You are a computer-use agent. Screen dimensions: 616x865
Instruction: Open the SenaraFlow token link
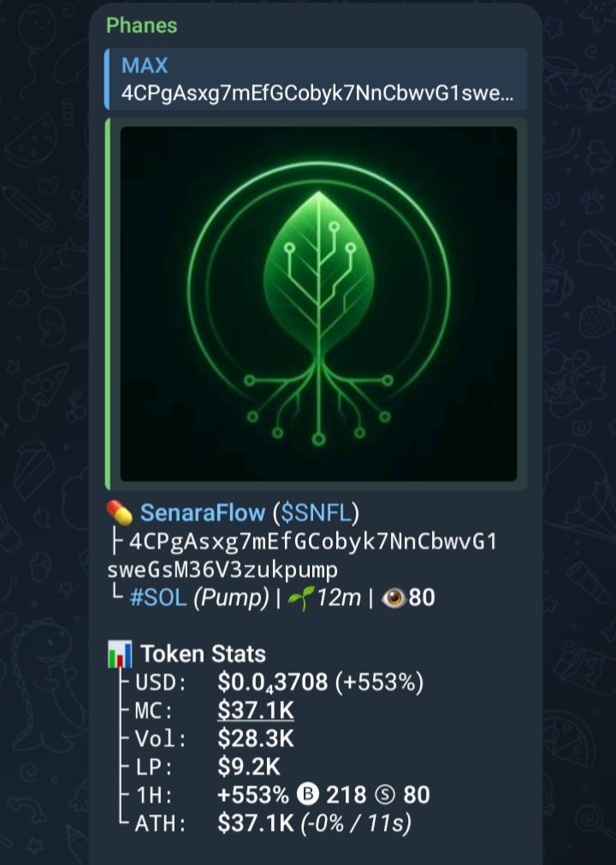click(x=203, y=513)
